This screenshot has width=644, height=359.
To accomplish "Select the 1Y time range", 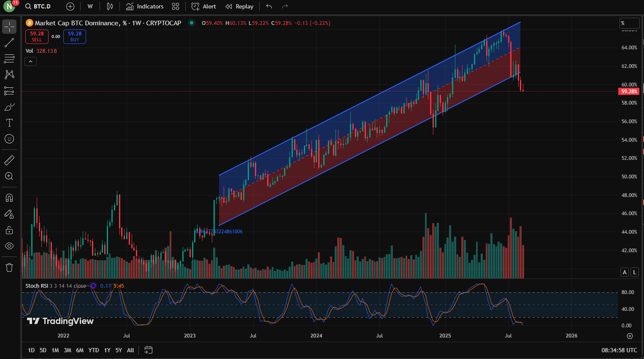I will 107,350.
